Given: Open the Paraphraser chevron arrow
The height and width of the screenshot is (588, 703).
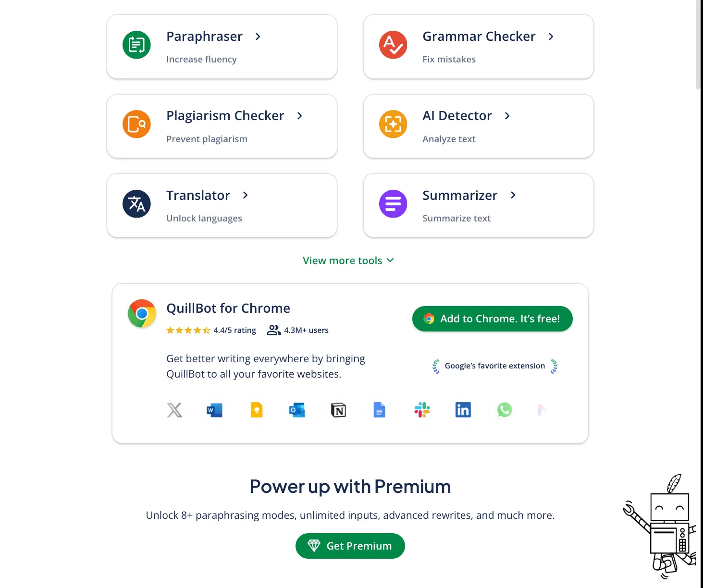Looking at the screenshot, I should click(x=258, y=37).
